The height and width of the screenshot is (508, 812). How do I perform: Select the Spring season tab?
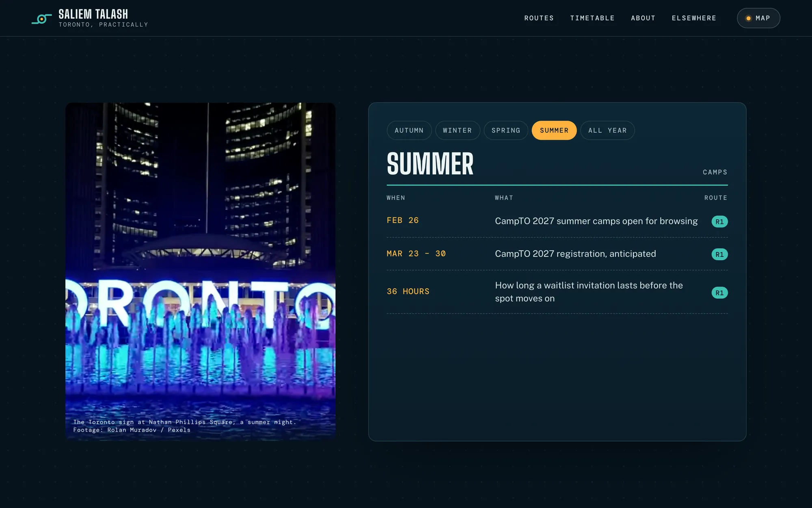pyautogui.click(x=506, y=130)
